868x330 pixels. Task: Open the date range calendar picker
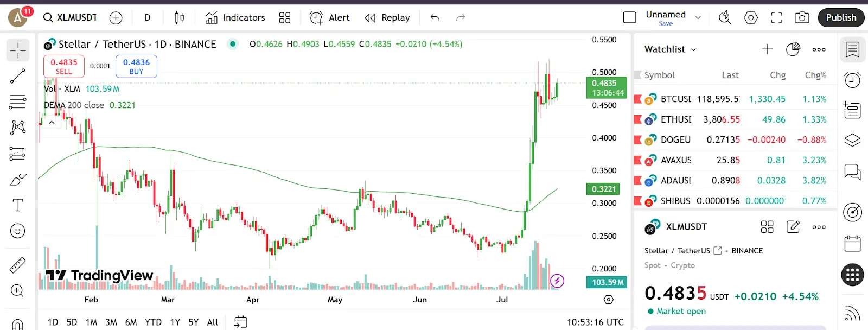point(241,322)
